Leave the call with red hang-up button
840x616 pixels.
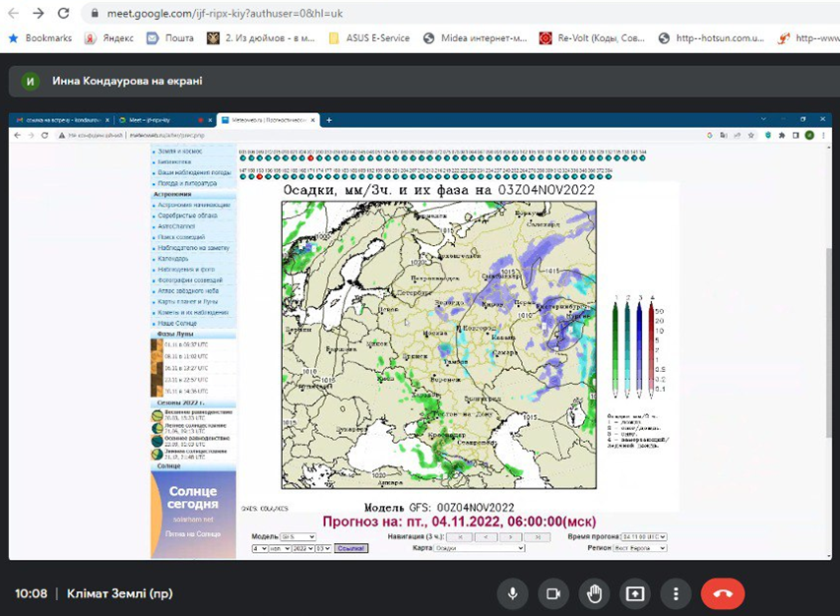[x=723, y=593]
